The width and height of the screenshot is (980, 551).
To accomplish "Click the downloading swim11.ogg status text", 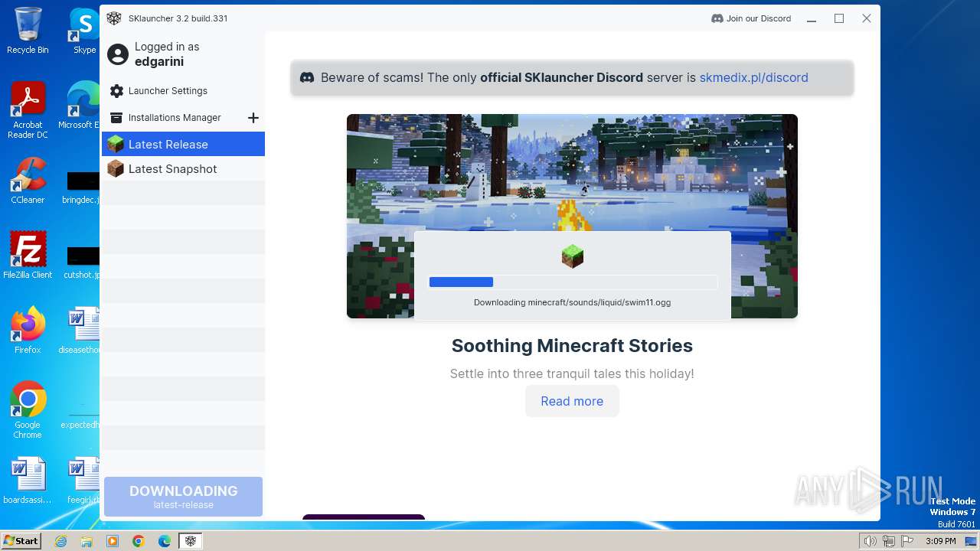I will pyautogui.click(x=572, y=302).
